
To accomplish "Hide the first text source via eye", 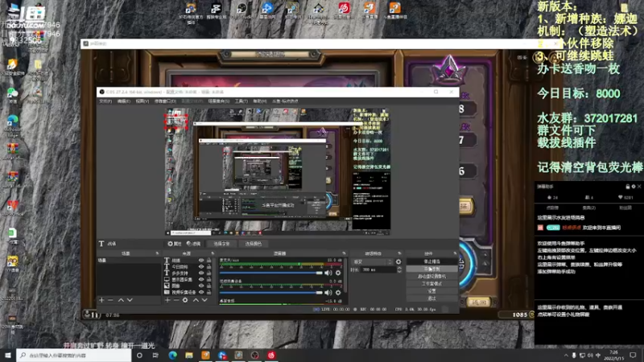I will point(201,260).
